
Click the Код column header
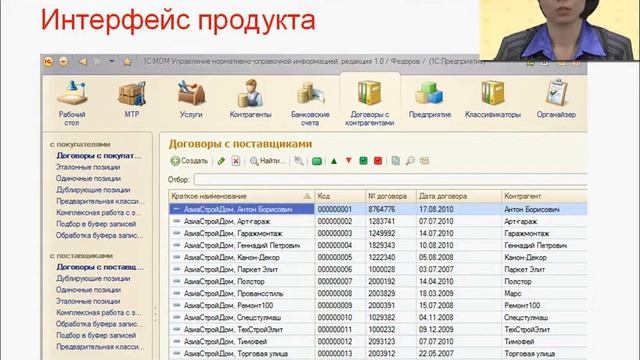coord(340,196)
